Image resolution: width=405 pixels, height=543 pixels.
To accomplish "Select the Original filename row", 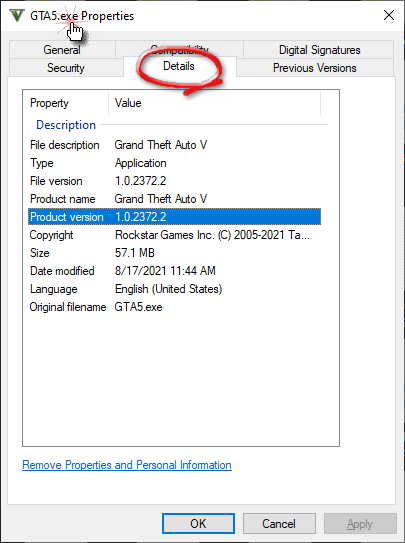I will [x=174, y=307].
